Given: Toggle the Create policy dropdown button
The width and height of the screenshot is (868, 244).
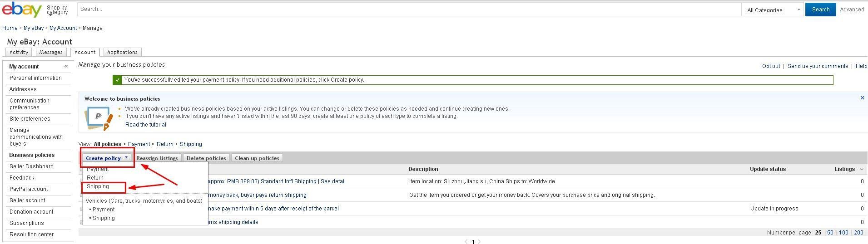Looking at the screenshot, I should [x=107, y=158].
